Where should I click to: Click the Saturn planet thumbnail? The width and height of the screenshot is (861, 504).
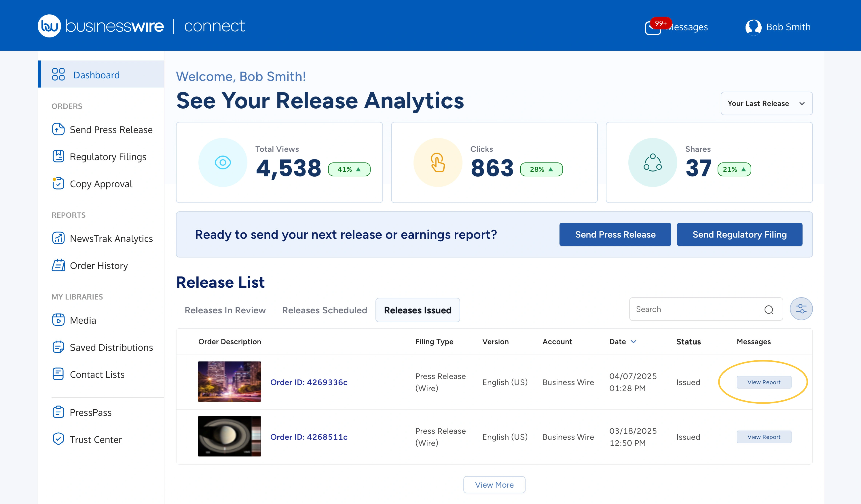coord(229,436)
